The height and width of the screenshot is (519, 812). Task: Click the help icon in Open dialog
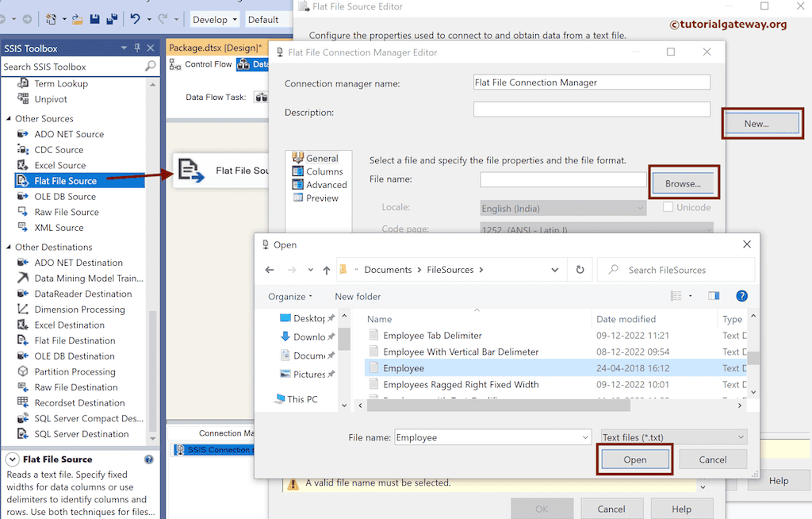(741, 296)
